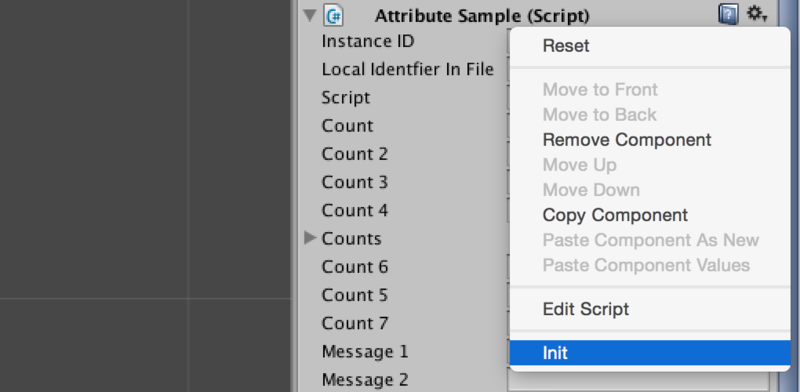800x392 pixels.
Task: Click the disabled Move Down entry
Action: tap(650, 190)
